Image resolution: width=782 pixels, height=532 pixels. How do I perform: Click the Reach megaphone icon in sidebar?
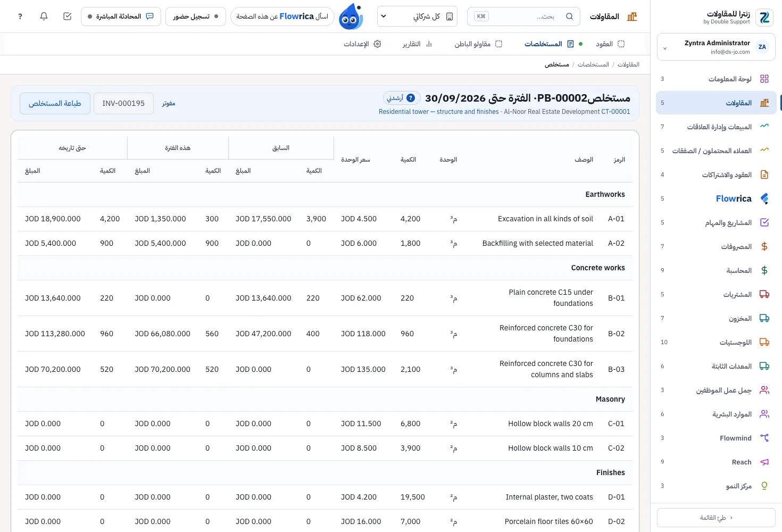(x=764, y=462)
